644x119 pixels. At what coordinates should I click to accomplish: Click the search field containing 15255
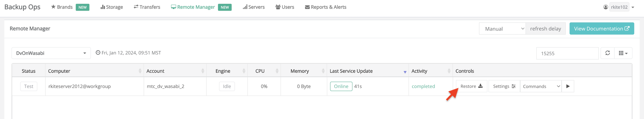point(567,53)
